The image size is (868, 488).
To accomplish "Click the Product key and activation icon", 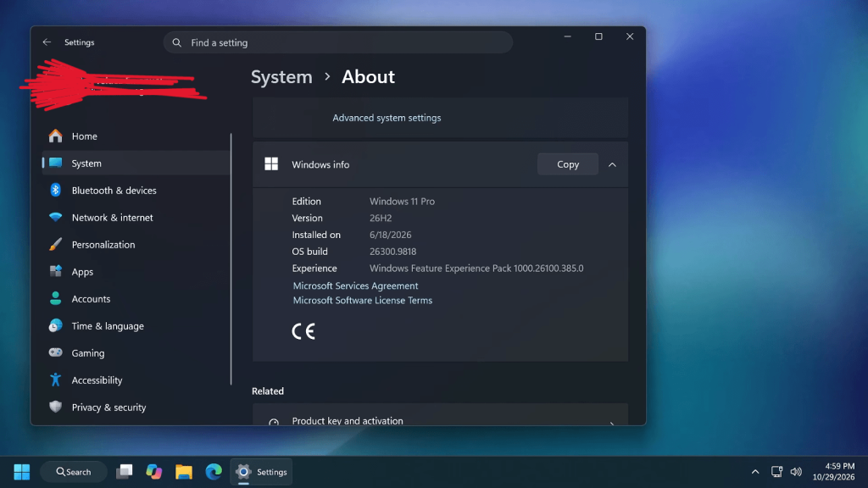I will click(274, 422).
